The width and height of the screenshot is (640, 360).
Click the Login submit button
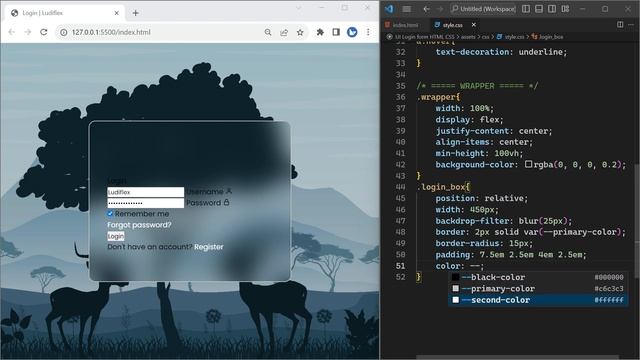click(116, 236)
